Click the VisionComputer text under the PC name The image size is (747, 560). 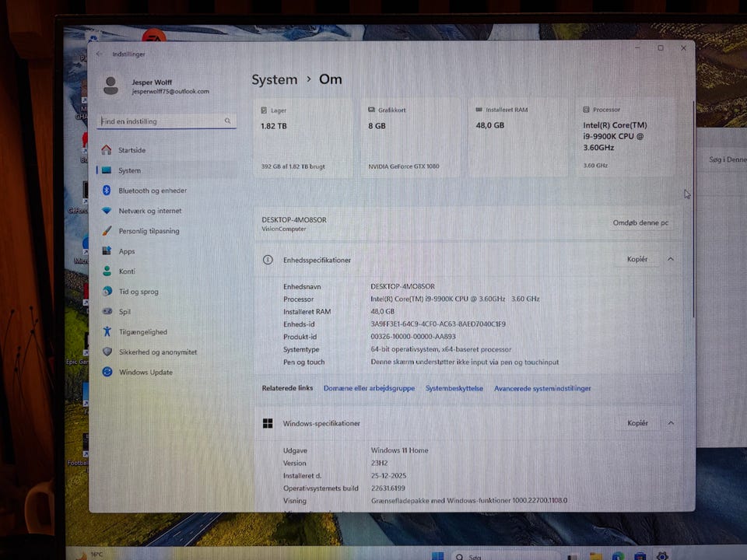(283, 229)
